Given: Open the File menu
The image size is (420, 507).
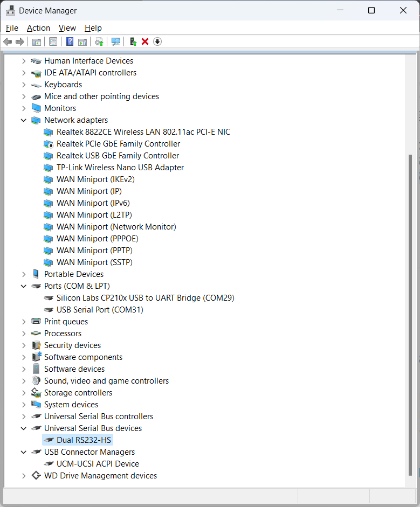Looking at the screenshot, I should coord(12,28).
